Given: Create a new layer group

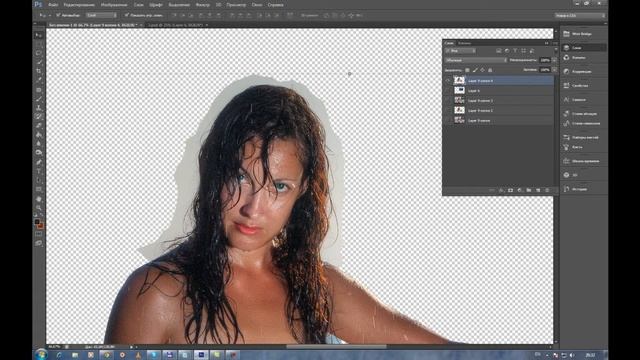Looking at the screenshot, I should (529, 190).
